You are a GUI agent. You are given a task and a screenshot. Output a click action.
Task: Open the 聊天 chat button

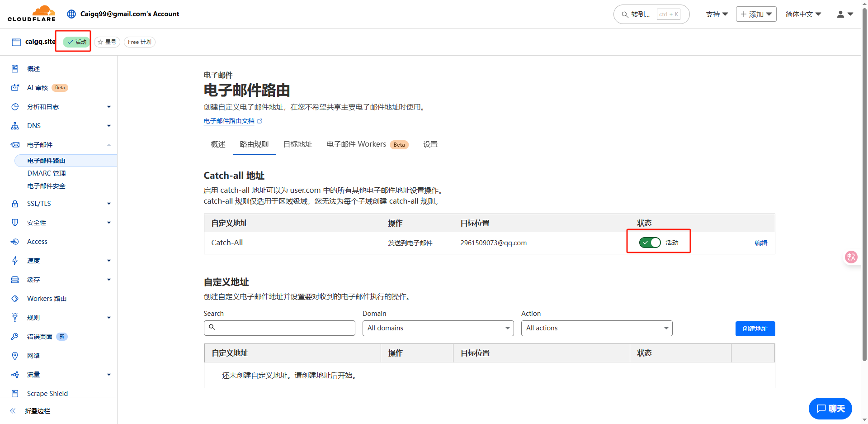click(830, 409)
